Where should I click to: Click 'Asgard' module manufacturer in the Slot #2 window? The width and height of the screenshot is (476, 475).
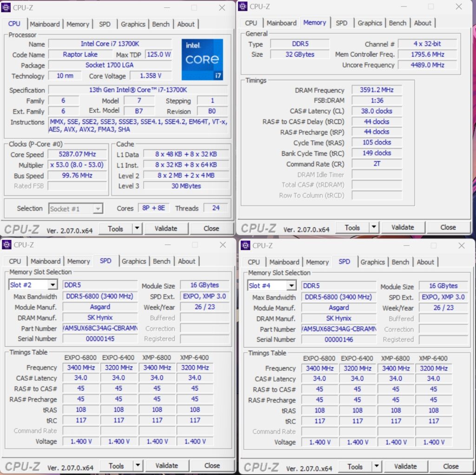pyautogui.click(x=100, y=307)
